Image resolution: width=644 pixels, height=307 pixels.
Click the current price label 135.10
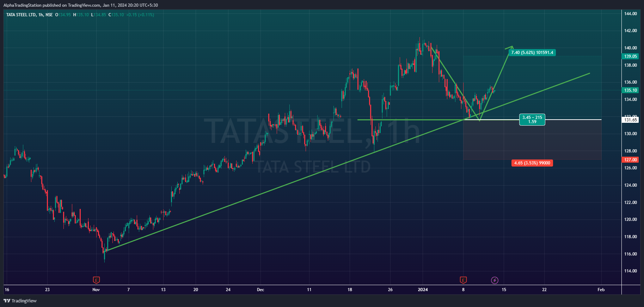point(631,90)
